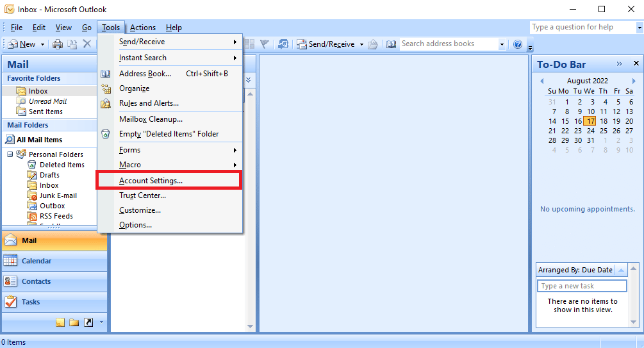Image resolution: width=644 pixels, height=348 pixels.
Task: Expand the Instant Search submenu
Action: (x=170, y=58)
